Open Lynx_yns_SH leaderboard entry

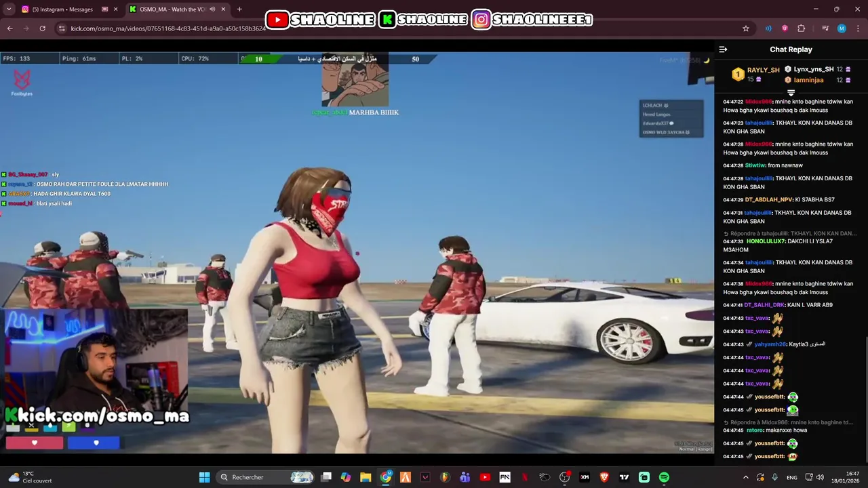click(817, 69)
